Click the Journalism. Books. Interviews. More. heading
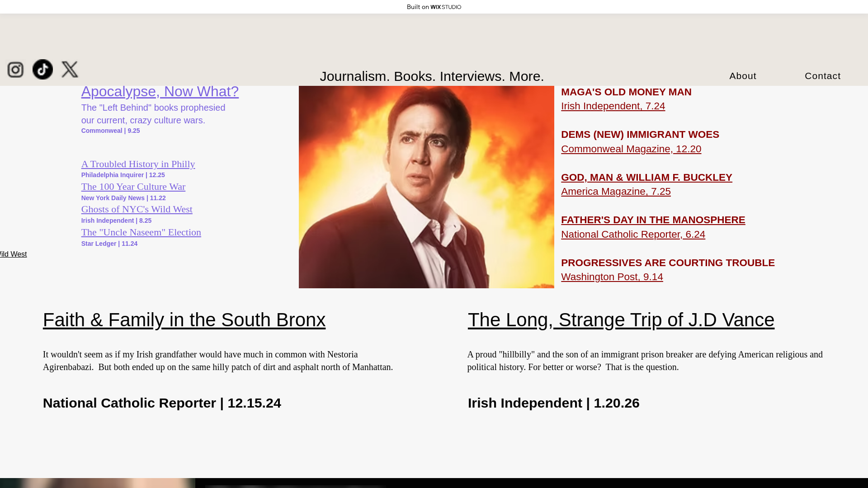This screenshot has width=868, height=488. pyautogui.click(x=432, y=76)
